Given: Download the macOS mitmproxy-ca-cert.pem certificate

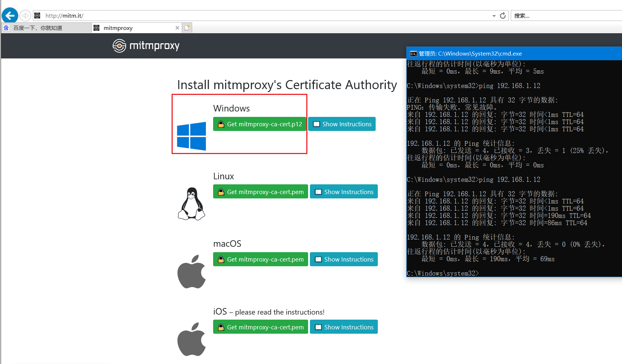Looking at the screenshot, I should tap(260, 259).
